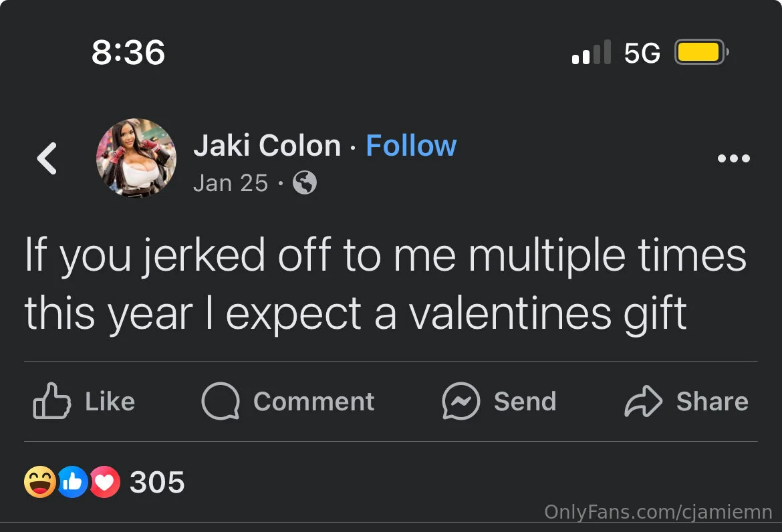Image resolution: width=782 pixels, height=532 pixels.
Task: Click the Share arrow icon
Action: 643,401
